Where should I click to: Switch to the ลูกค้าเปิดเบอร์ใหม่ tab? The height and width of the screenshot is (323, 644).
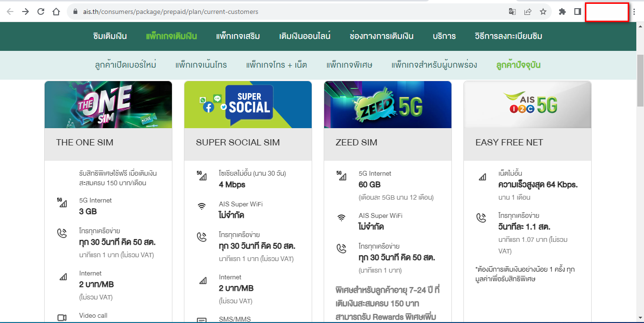tap(125, 65)
